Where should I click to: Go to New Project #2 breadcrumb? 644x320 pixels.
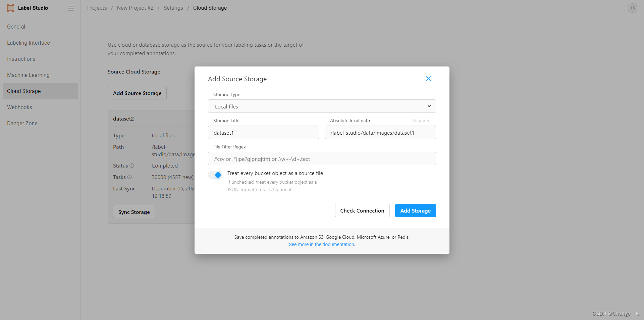[135, 8]
